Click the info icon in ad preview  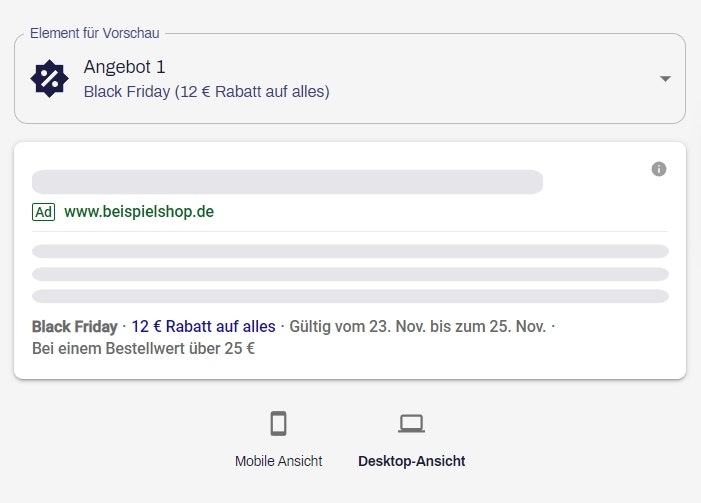click(x=658, y=169)
